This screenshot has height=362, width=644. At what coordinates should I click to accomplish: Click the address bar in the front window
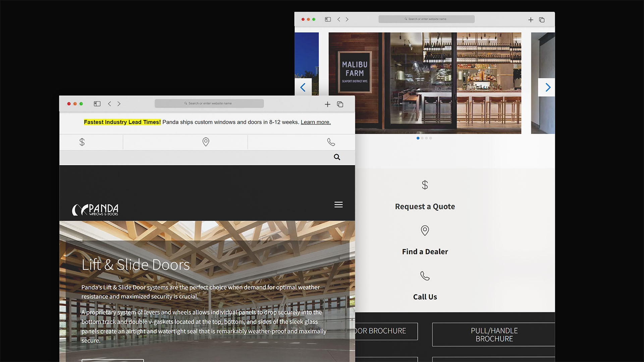coord(209,104)
